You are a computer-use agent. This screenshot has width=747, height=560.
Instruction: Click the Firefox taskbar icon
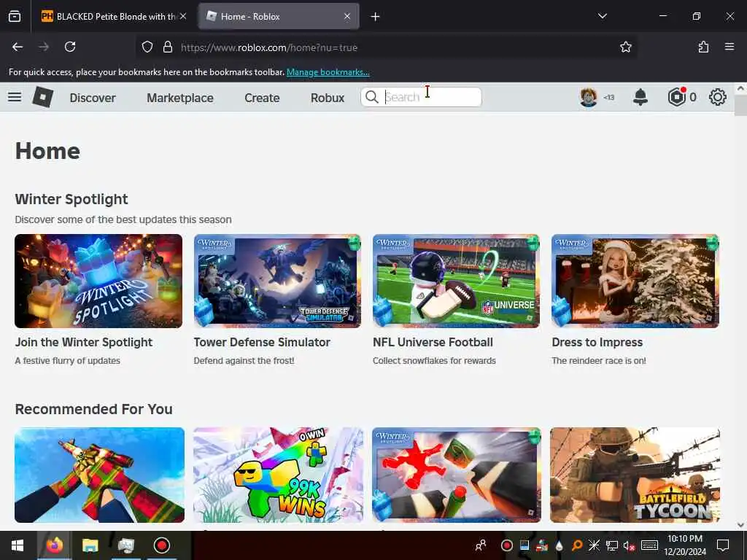[54, 545]
